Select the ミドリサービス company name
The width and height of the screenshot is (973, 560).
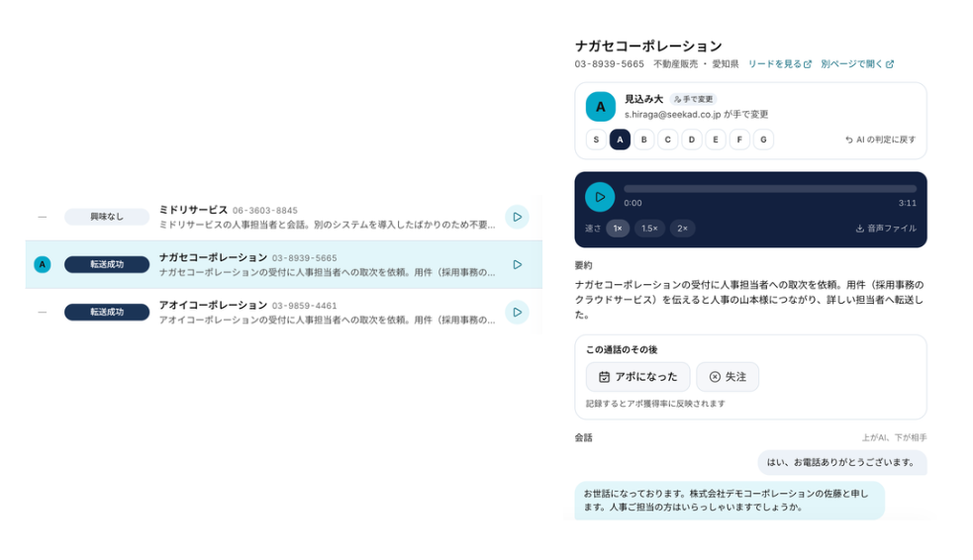coord(193,210)
